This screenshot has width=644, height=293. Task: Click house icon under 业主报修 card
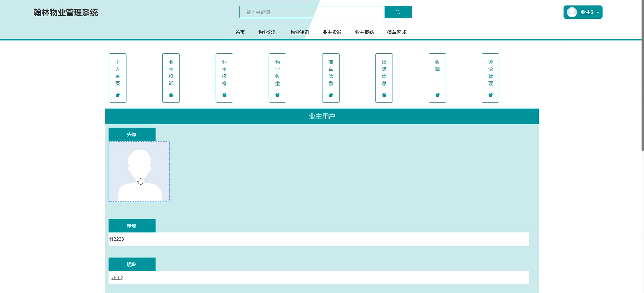coord(224,95)
